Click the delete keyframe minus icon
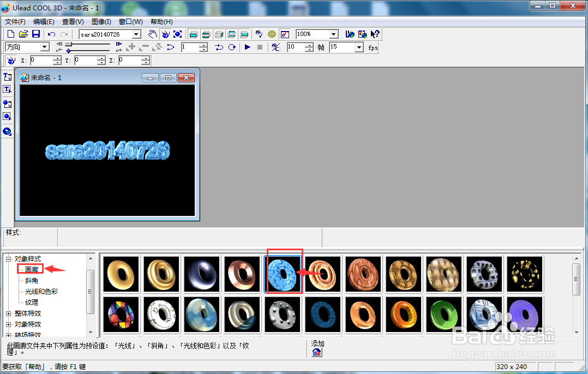Screen dimensions: 588x374 (144, 47)
